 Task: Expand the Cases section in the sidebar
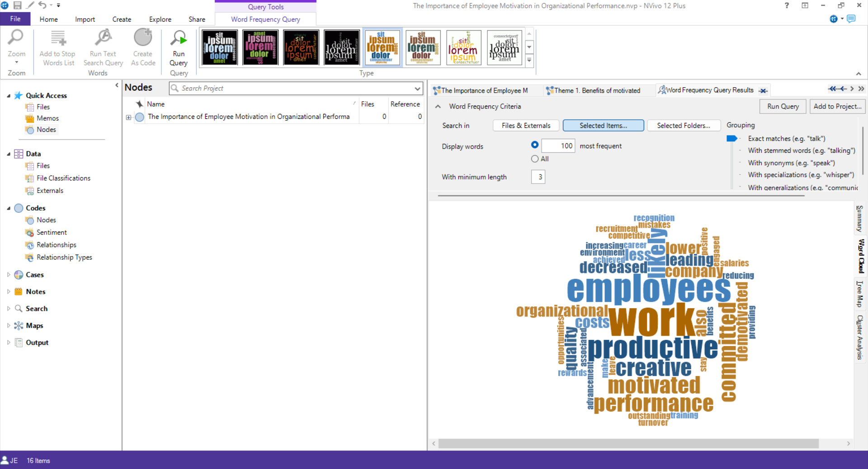8,275
